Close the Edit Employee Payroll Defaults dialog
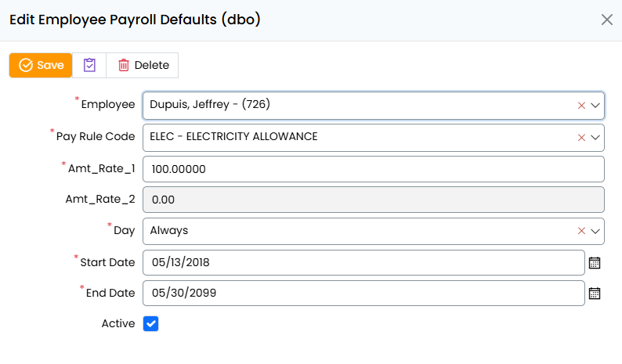The width and height of the screenshot is (622, 364). 606,20
